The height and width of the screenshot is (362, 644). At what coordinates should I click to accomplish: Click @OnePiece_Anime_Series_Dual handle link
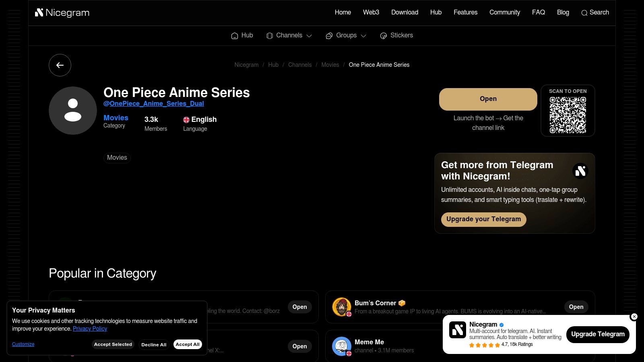click(154, 104)
